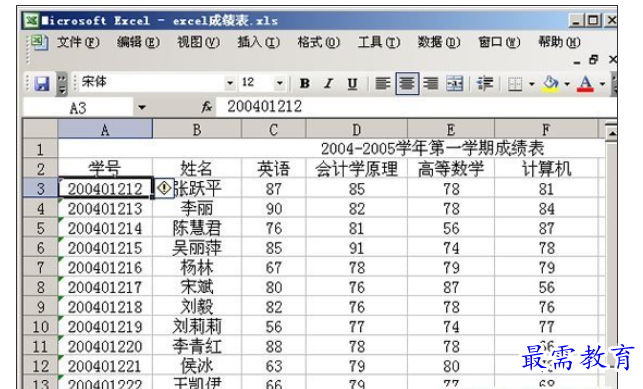Click the Save floppy disk icon
This screenshot has width=643, height=389.
42,83
